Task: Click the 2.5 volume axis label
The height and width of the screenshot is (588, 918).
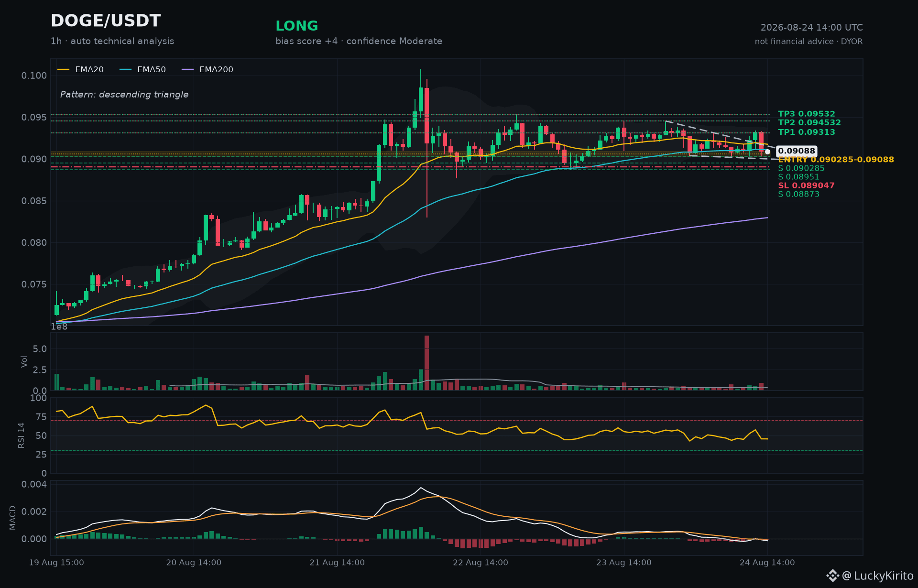Action: pos(40,370)
